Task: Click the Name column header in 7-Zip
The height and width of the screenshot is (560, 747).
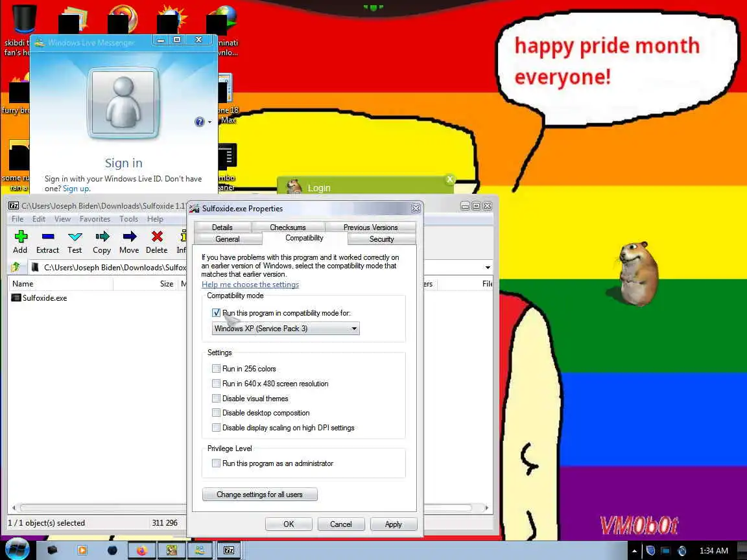Action: [x=60, y=284]
